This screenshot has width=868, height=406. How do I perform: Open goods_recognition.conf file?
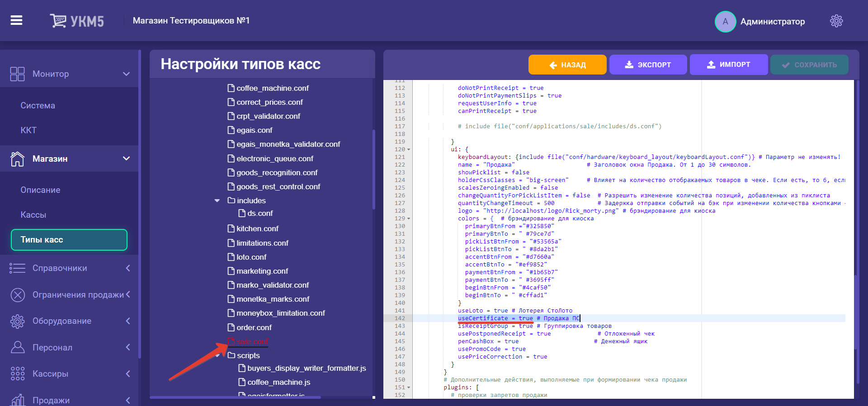[277, 173]
